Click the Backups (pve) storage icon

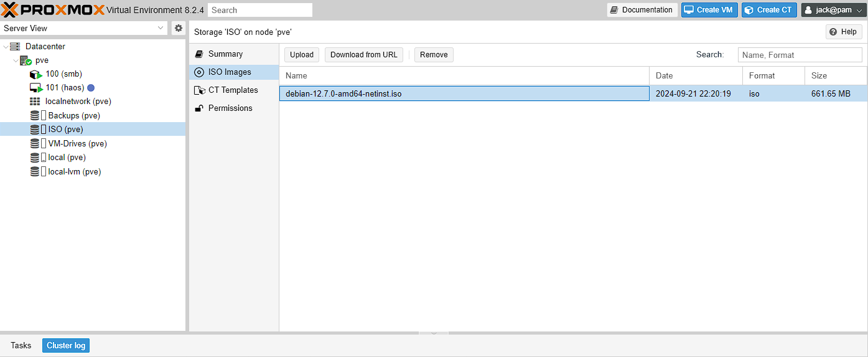coord(35,116)
